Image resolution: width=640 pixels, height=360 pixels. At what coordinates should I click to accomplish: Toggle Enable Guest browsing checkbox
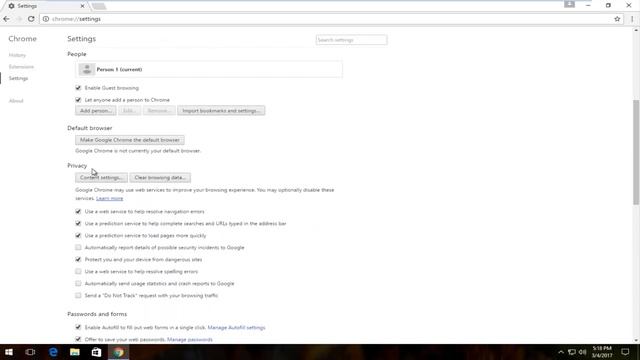(78, 88)
